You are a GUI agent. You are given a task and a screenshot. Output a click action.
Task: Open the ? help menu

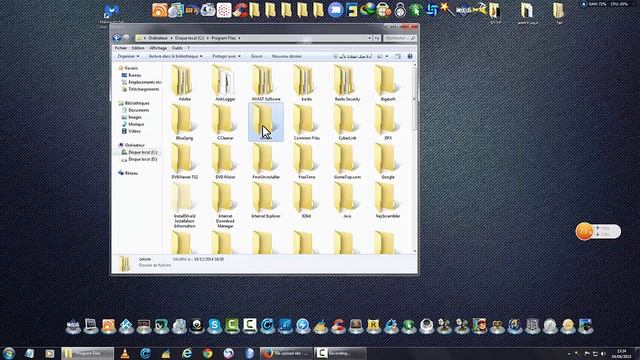pos(188,48)
